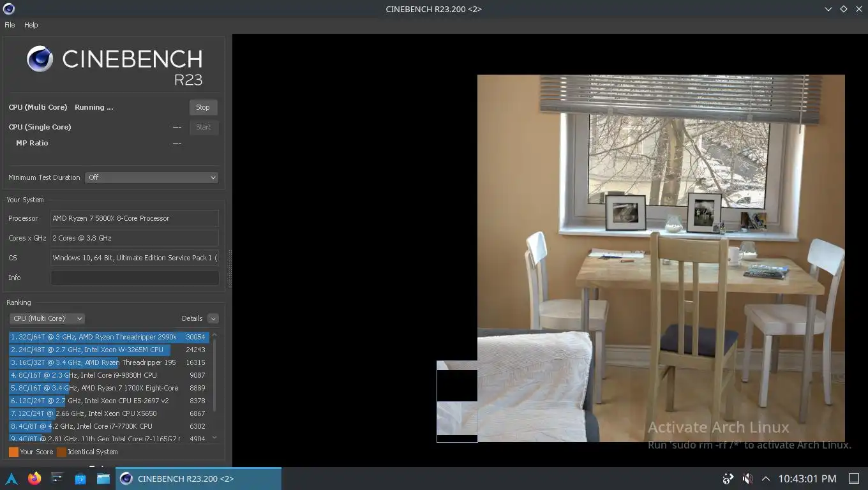Click the Cores x GHz field
The width and height of the screenshot is (868, 490).
click(x=135, y=238)
